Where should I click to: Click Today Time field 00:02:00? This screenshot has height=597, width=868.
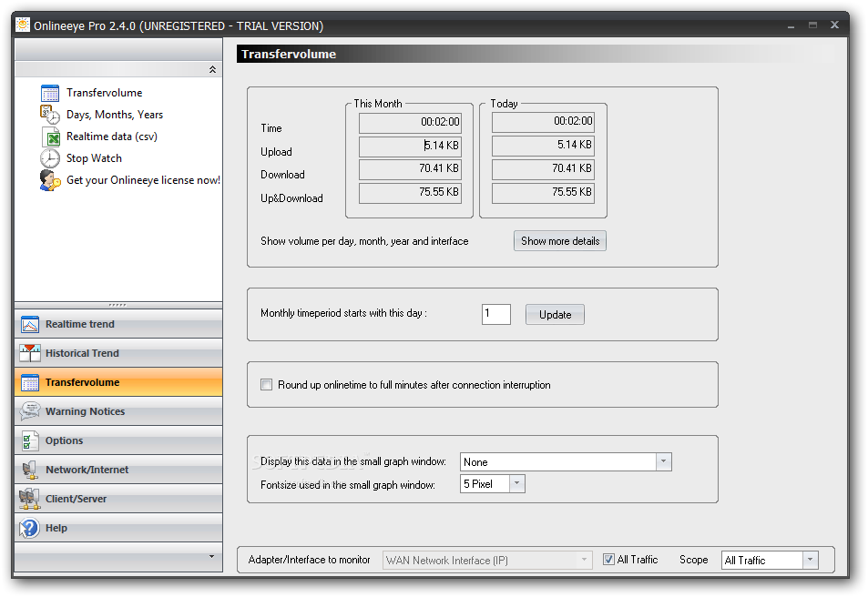(x=543, y=122)
